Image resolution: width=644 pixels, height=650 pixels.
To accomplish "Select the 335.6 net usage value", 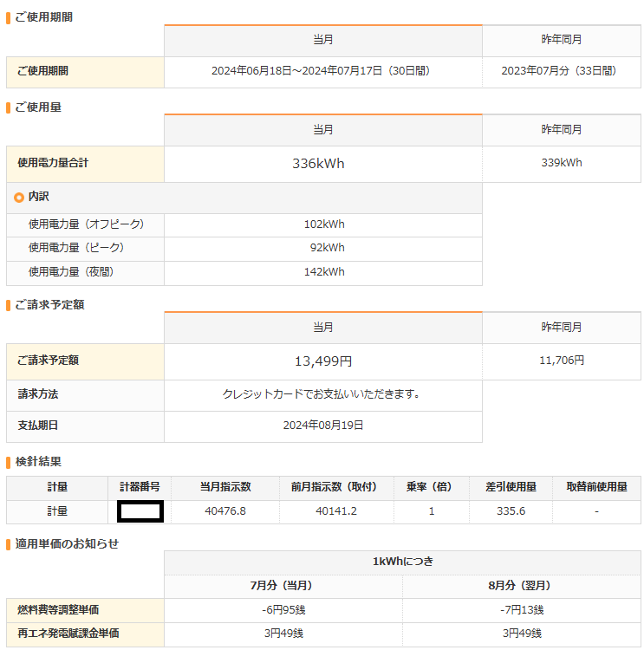I will click(511, 511).
